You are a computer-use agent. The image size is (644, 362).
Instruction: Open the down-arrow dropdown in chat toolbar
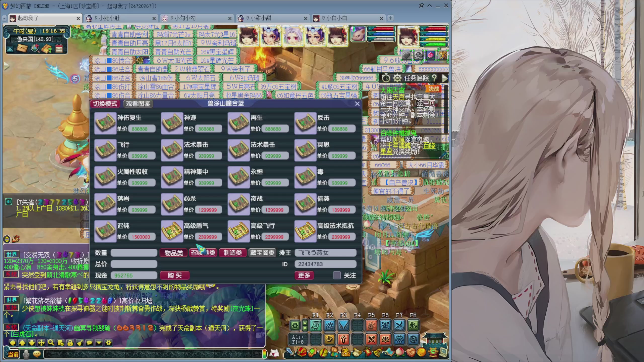pyautogui.click(x=99, y=343)
